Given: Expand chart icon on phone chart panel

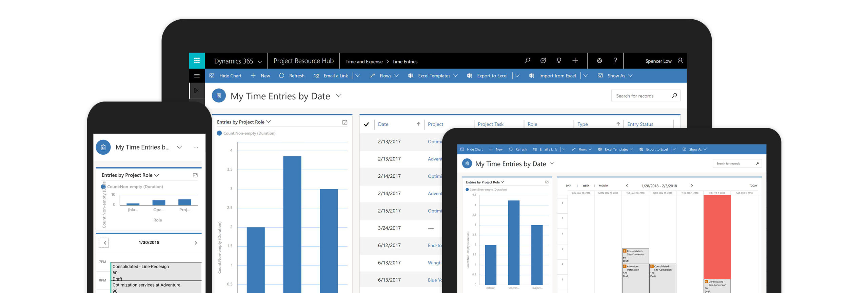Looking at the screenshot, I should tap(195, 175).
